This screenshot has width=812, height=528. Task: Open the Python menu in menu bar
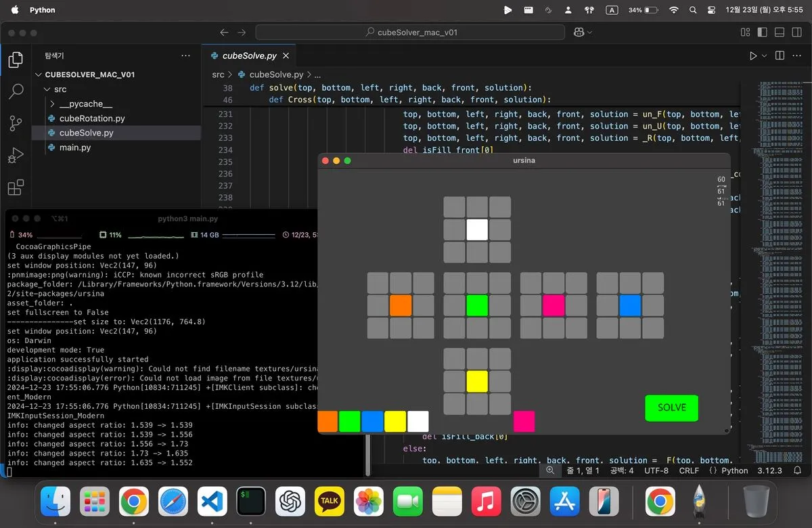(43, 10)
